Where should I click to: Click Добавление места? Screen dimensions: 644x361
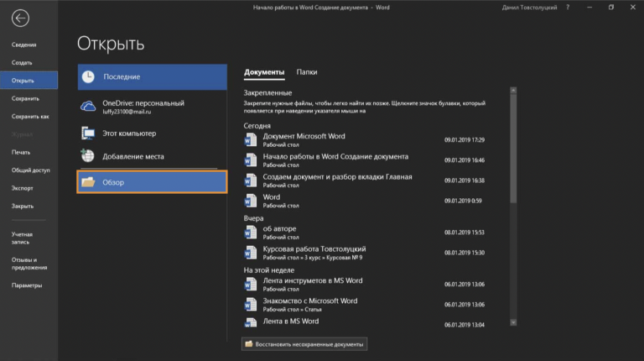153,156
